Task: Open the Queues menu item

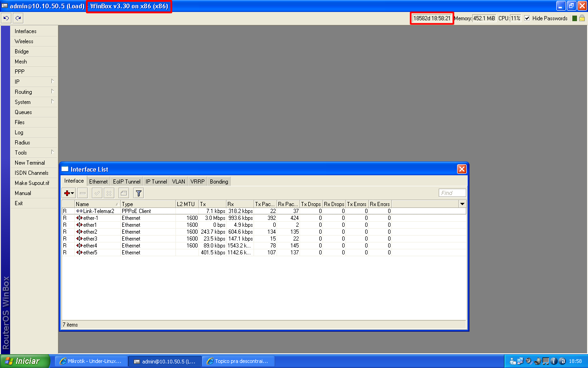Action: click(x=34, y=112)
